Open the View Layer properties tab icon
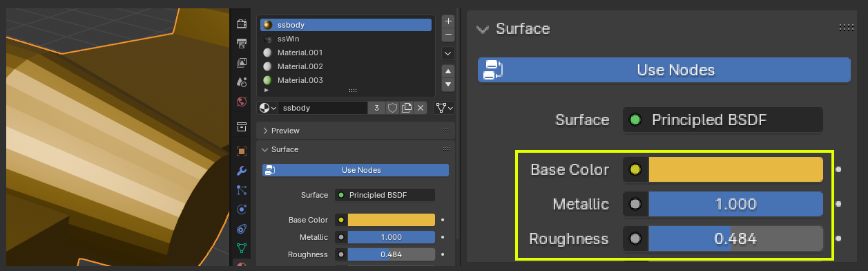Viewport: 868px width, 271px height. click(x=242, y=63)
